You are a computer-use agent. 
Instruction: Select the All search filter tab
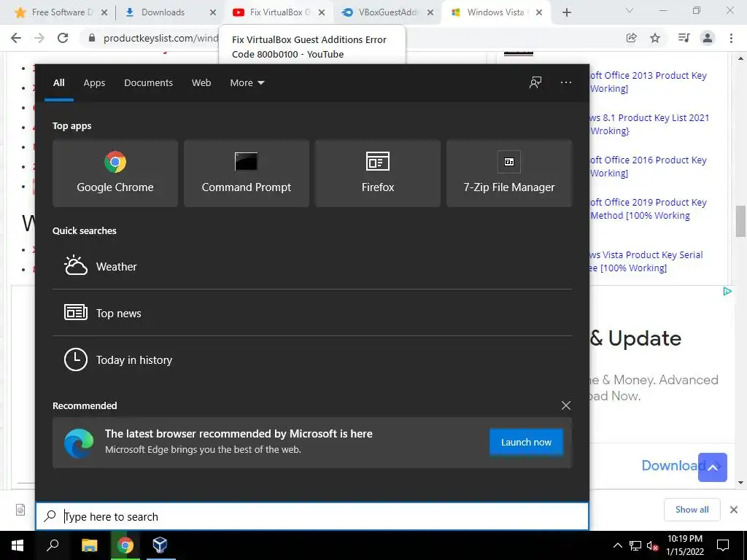point(58,83)
